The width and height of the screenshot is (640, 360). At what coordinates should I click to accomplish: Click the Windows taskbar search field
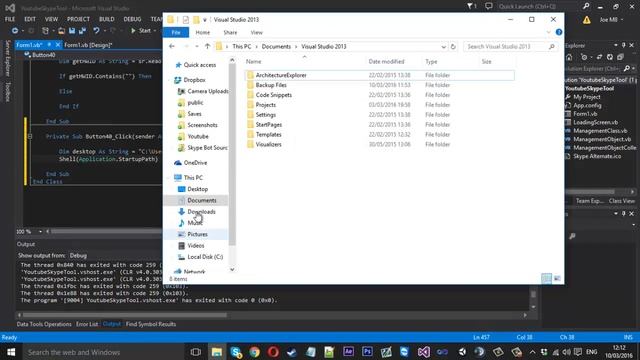tap(104, 352)
